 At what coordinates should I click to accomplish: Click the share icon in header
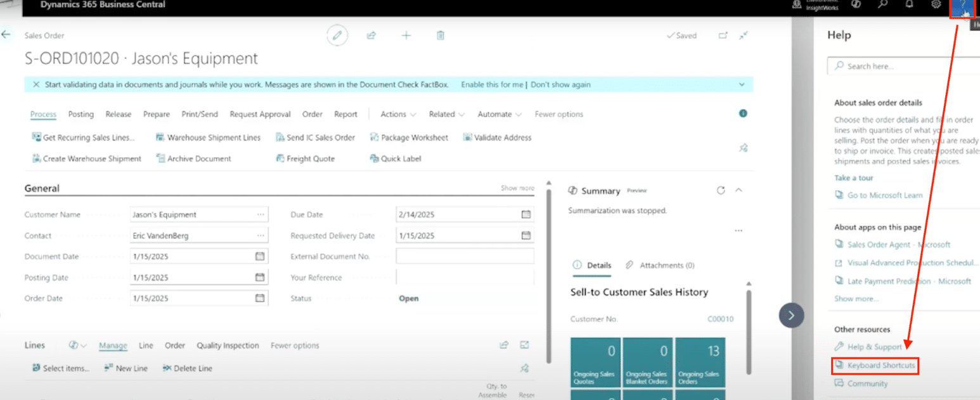[371, 36]
